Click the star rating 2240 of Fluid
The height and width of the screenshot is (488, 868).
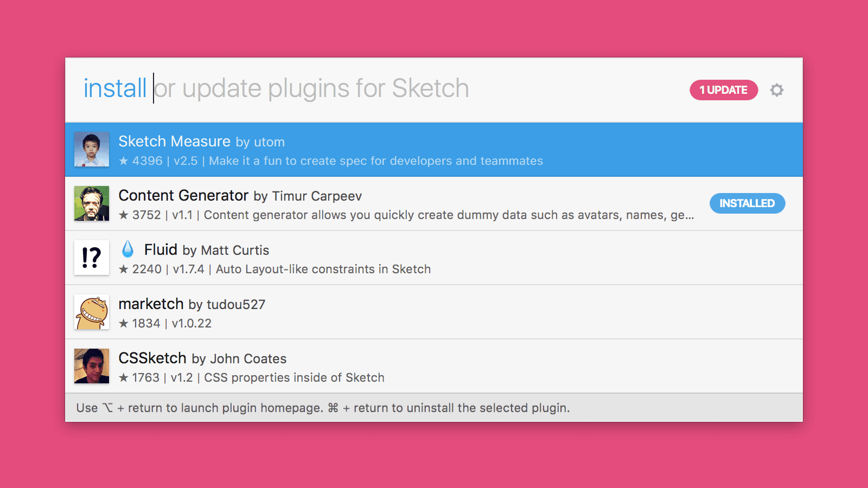click(141, 269)
